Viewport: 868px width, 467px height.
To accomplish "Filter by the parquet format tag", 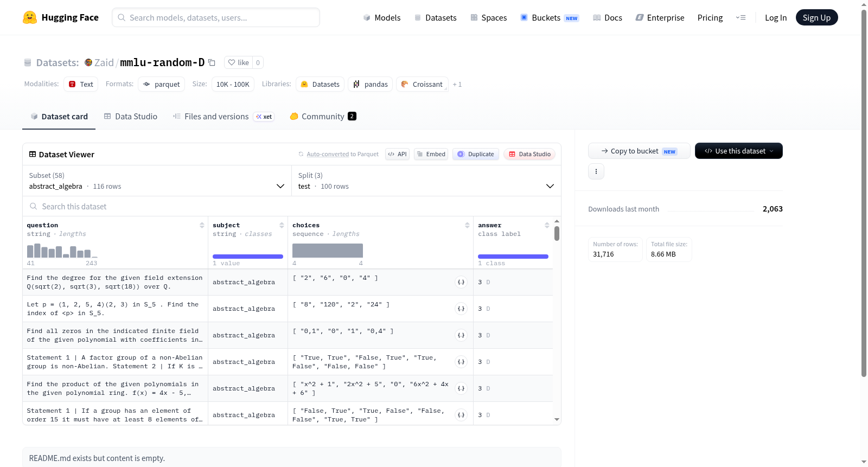I will pos(162,84).
